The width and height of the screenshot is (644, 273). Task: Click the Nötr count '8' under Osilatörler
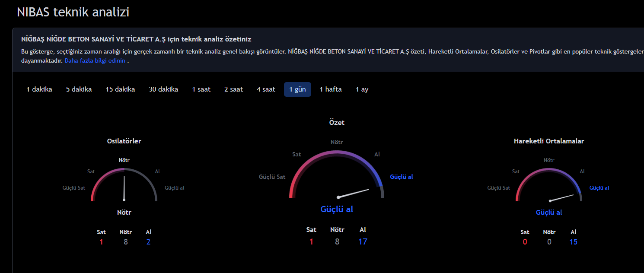tap(126, 242)
